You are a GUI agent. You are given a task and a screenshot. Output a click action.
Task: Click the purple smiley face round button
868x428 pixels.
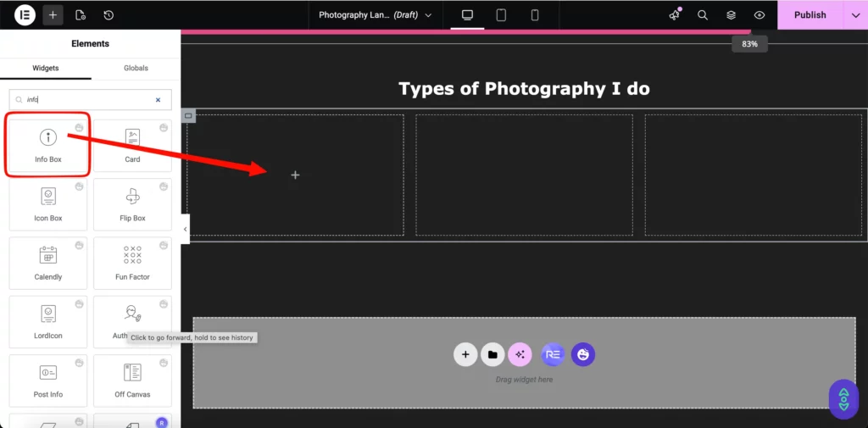tap(583, 354)
